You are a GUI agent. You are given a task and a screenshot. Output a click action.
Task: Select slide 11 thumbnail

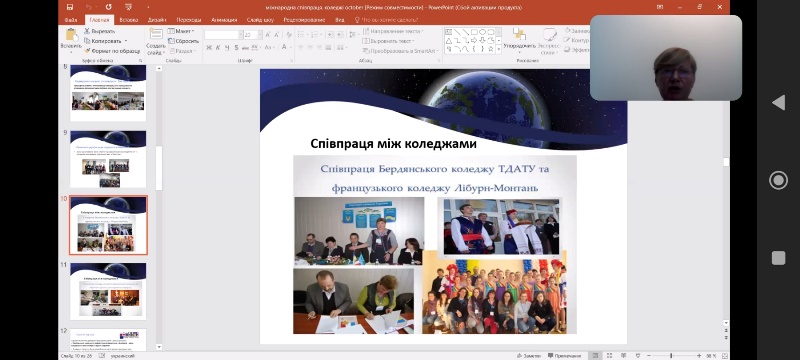click(108, 291)
